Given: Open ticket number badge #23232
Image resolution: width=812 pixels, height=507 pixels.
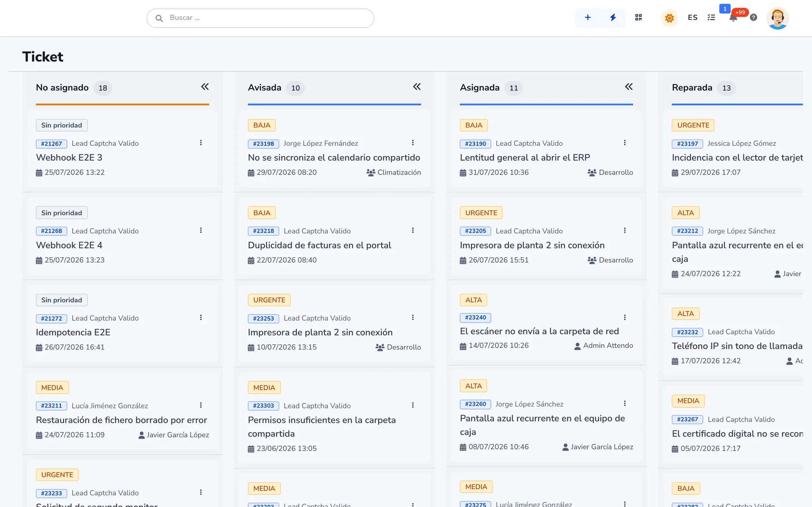Looking at the screenshot, I should [x=687, y=332].
